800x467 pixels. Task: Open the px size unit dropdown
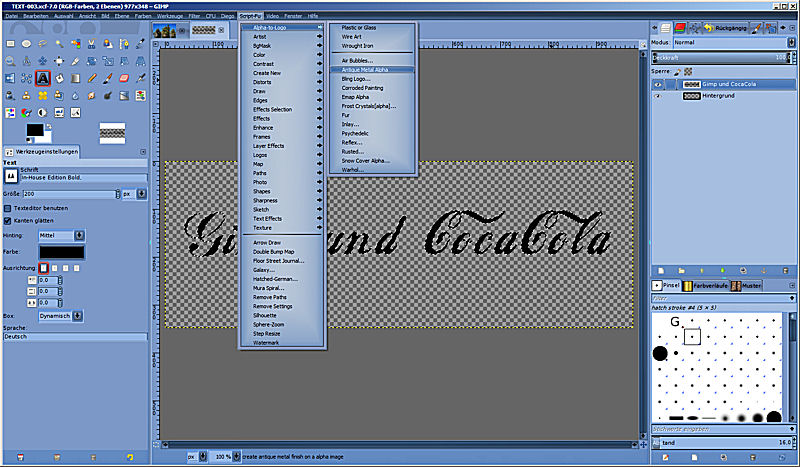[134, 194]
